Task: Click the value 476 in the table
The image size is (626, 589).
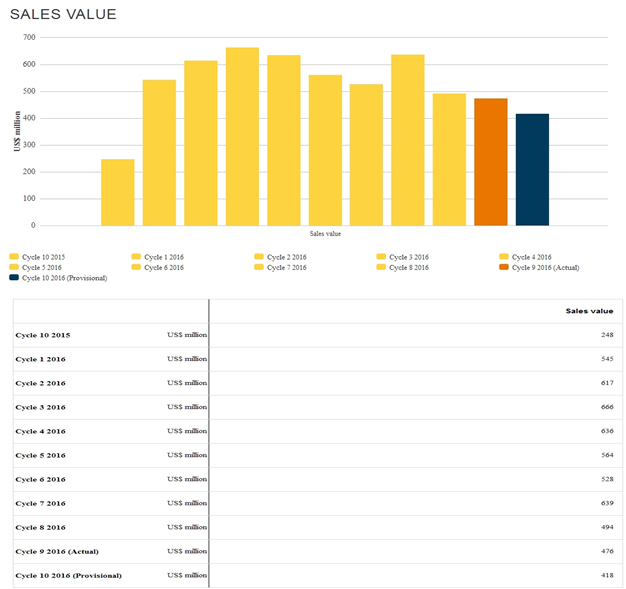Action: click(607, 551)
